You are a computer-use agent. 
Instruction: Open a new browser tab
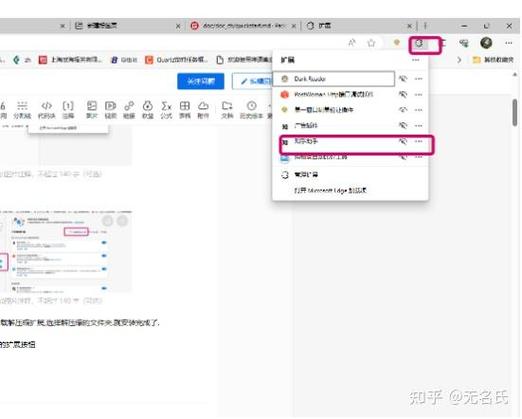point(425,26)
